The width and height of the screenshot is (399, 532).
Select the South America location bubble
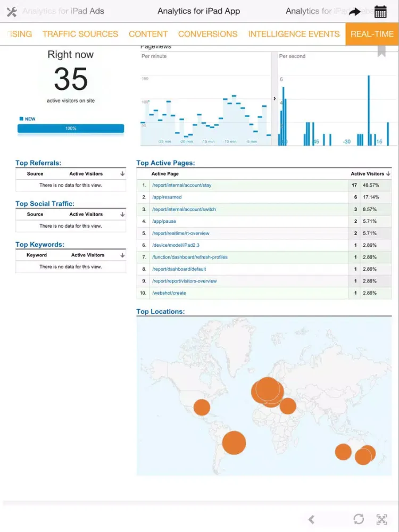(x=234, y=443)
